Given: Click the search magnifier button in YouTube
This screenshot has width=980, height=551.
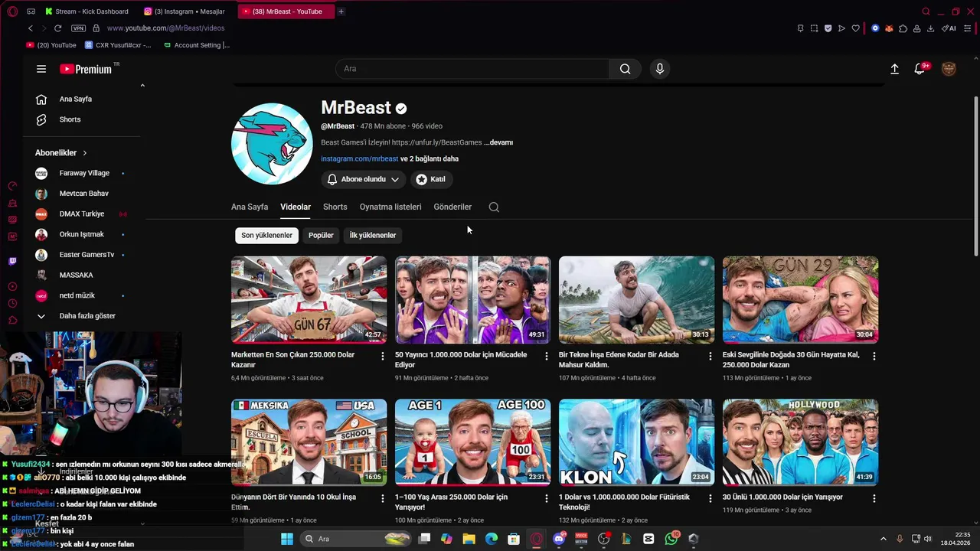Looking at the screenshot, I should tap(626, 69).
